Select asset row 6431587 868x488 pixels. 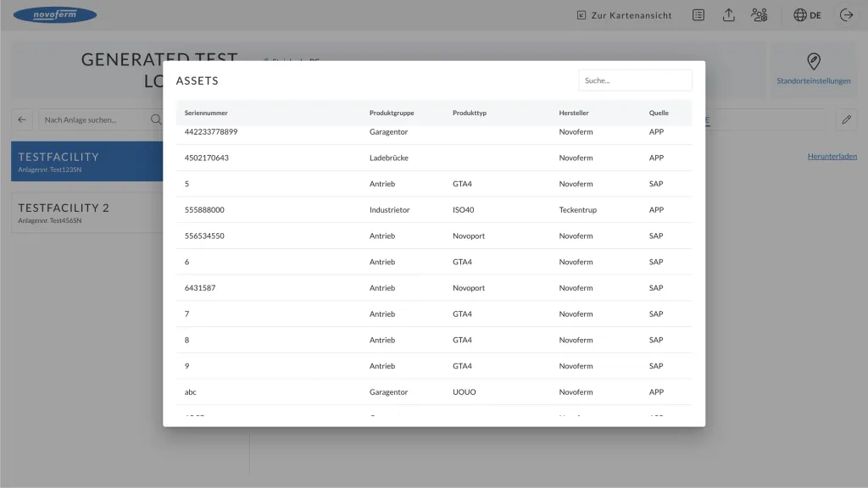point(434,288)
